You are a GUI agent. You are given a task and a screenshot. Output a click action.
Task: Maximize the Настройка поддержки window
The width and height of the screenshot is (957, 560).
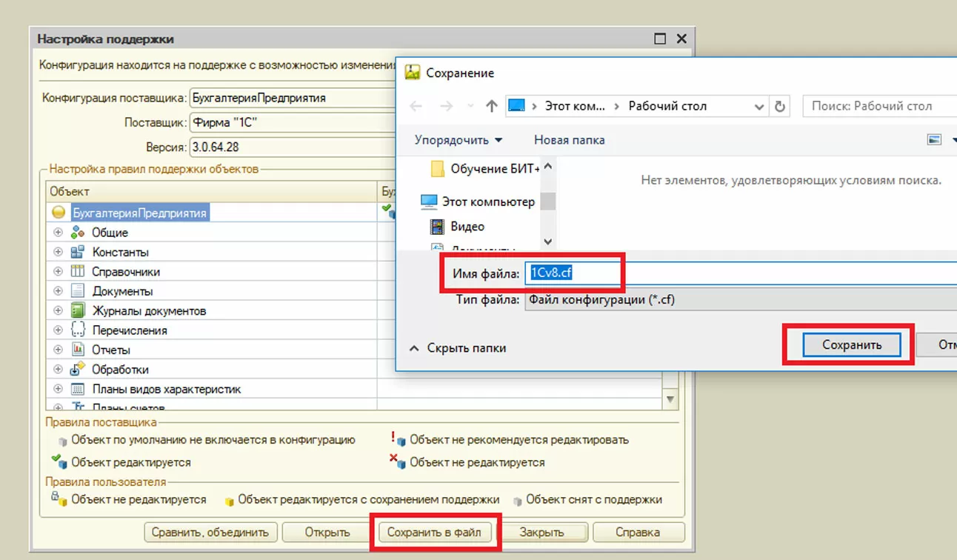(659, 39)
